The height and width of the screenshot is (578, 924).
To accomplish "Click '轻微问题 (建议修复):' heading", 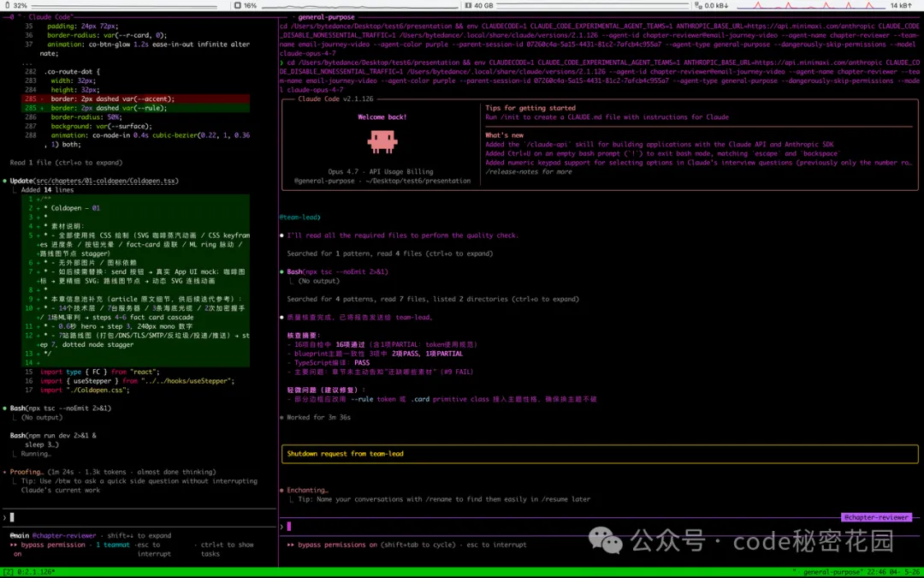I will pyautogui.click(x=326, y=390).
